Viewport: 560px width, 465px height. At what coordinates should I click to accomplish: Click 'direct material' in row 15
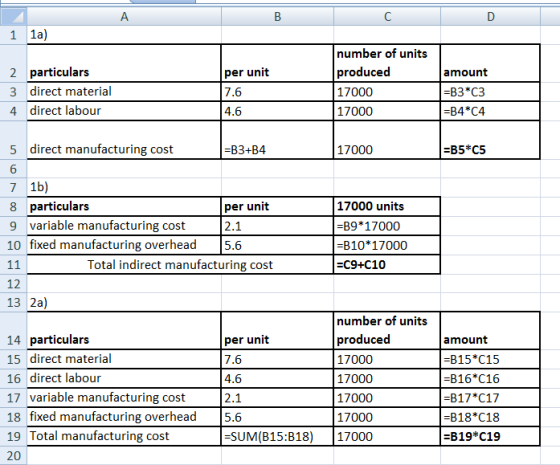[x=124, y=359]
